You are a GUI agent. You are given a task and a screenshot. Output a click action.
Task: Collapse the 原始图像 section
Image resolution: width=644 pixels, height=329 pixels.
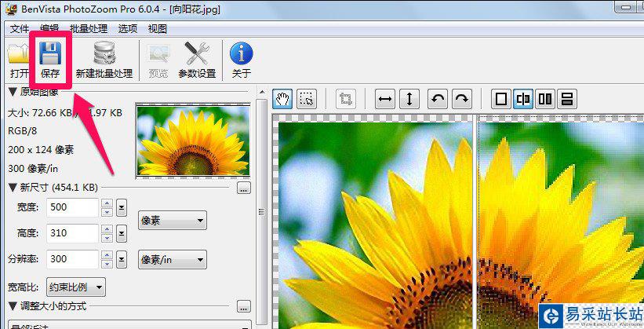pos(13,92)
